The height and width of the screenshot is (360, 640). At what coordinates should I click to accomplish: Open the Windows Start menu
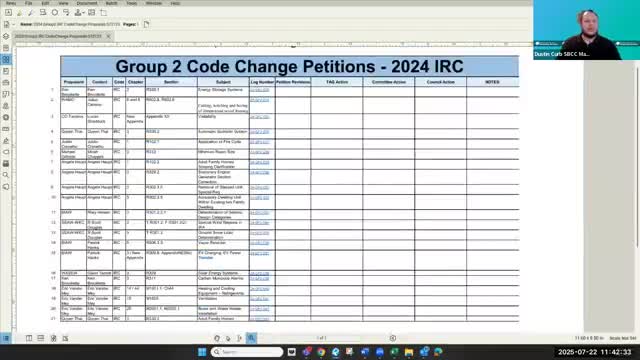point(202,352)
